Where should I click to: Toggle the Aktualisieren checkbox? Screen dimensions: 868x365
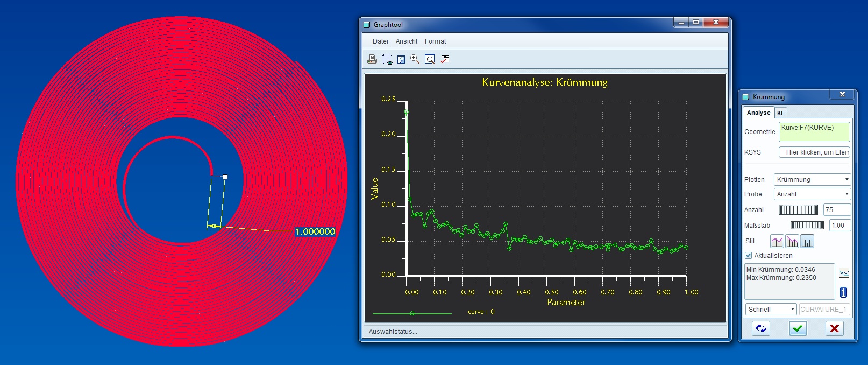pos(748,256)
